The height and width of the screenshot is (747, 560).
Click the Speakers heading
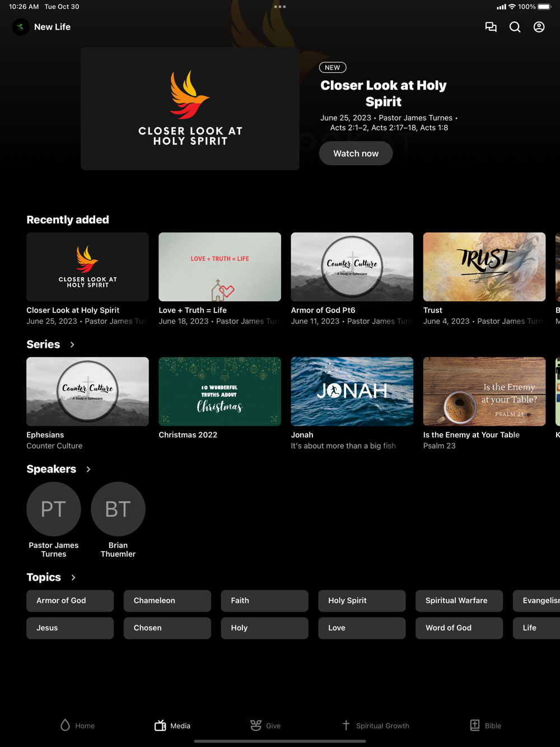pyautogui.click(x=51, y=469)
